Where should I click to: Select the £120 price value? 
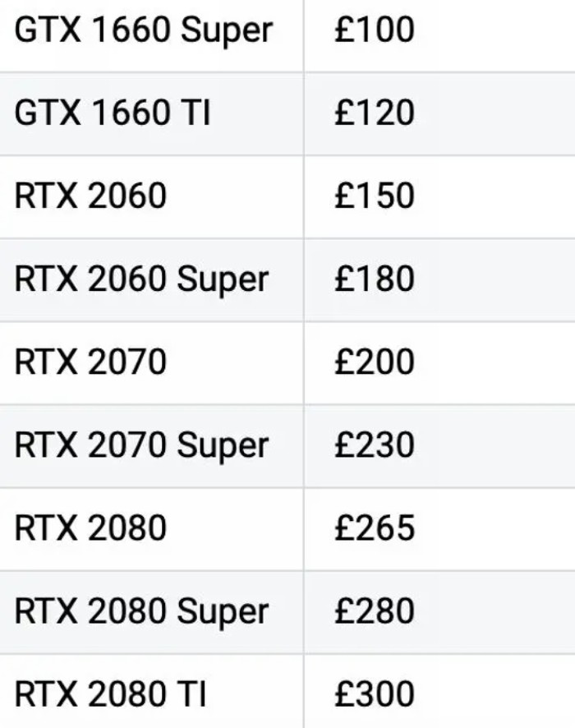[374, 113]
